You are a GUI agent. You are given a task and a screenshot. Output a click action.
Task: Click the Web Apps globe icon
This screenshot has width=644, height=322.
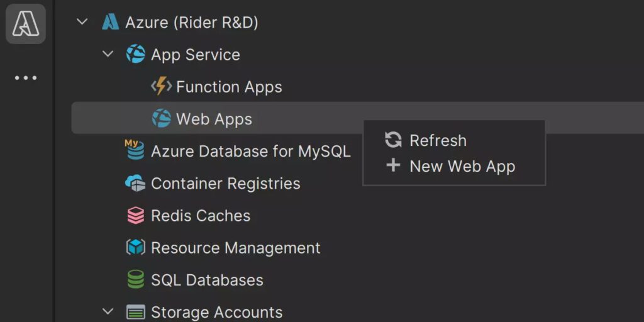point(161,119)
